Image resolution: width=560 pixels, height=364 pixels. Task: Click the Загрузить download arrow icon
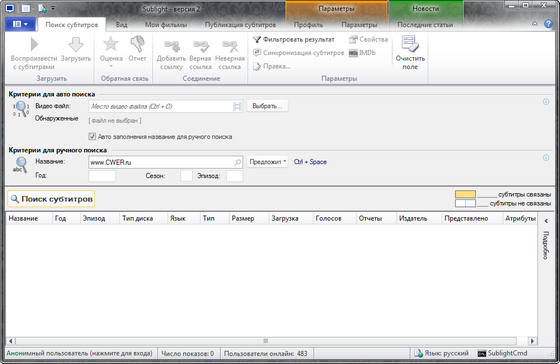pyautogui.click(x=76, y=45)
